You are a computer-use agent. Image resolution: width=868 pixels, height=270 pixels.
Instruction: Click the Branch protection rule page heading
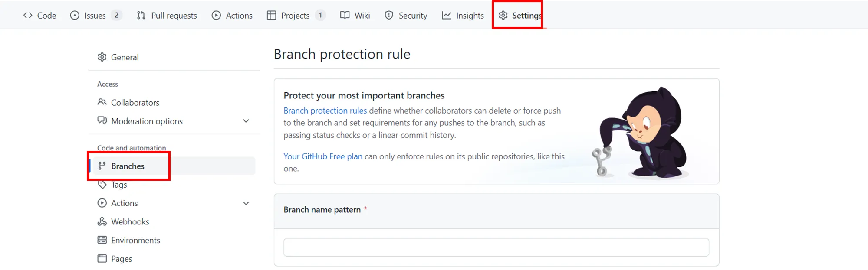pos(342,54)
